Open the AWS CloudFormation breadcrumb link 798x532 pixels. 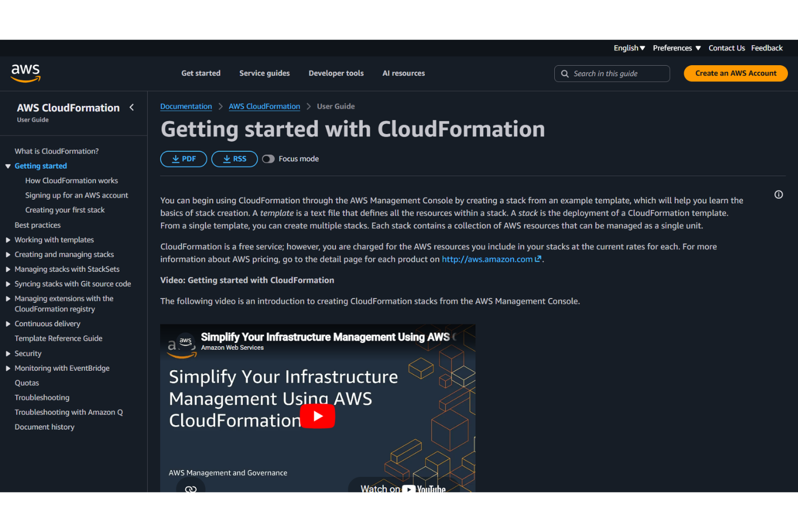pyautogui.click(x=264, y=106)
